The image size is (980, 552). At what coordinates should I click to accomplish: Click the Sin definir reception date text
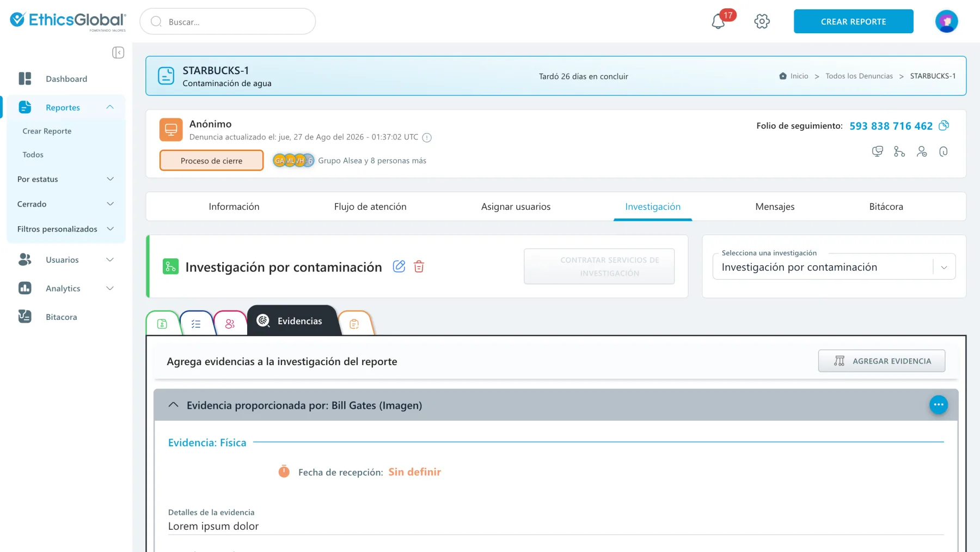414,472
